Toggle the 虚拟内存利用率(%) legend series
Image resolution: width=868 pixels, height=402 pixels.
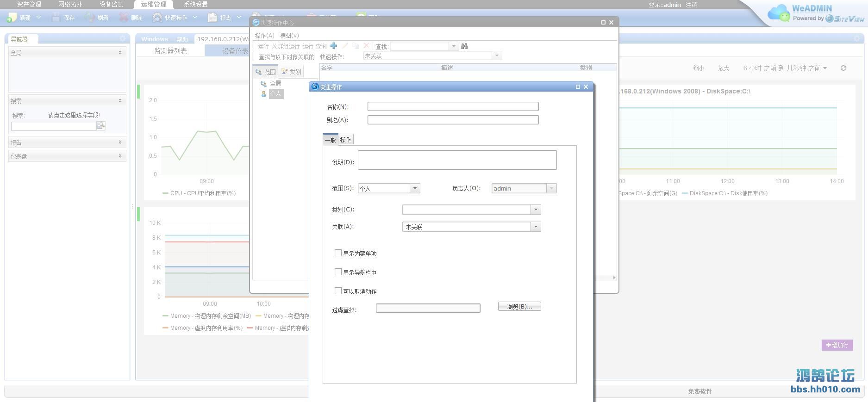(202, 328)
